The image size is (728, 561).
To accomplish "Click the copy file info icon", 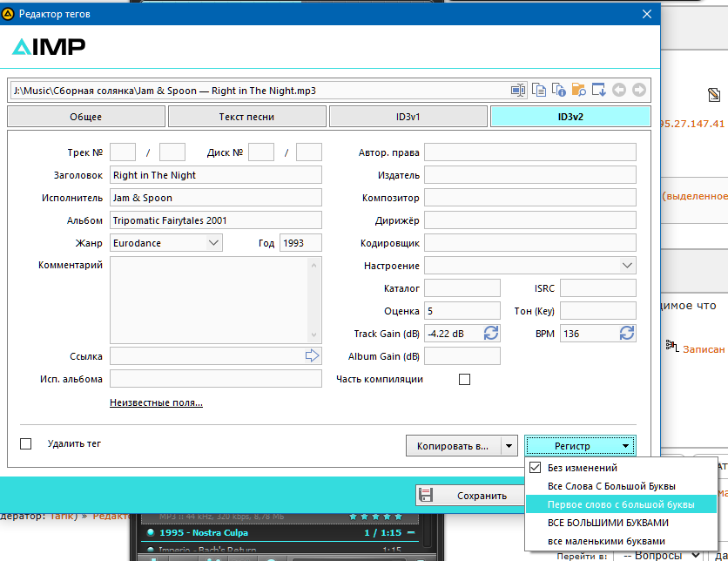I will [558, 90].
